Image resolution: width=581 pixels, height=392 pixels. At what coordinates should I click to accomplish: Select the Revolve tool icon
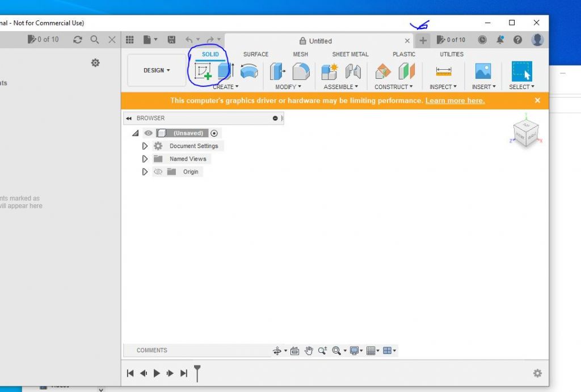pyautogui.click(x=249, y=71)
